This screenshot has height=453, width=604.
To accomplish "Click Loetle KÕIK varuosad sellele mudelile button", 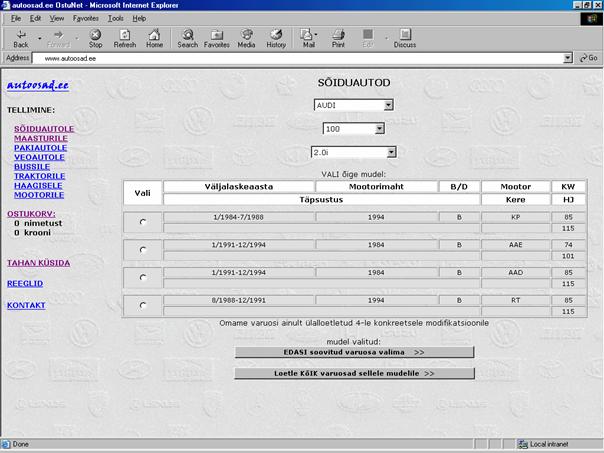I will 354,373.
